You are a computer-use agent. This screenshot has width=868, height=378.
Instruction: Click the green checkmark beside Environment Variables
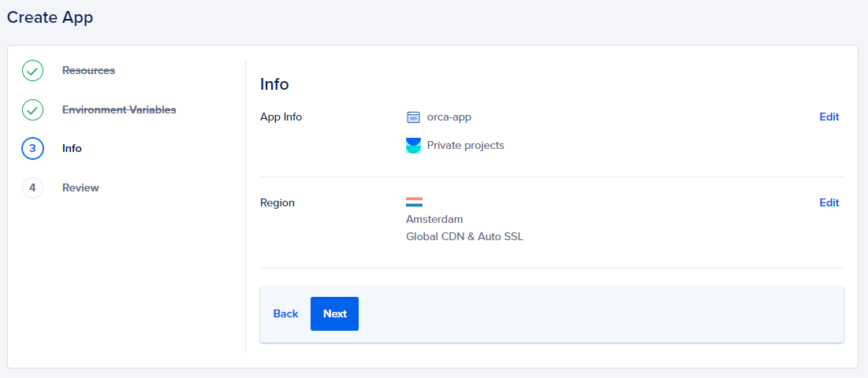[32, 110]
